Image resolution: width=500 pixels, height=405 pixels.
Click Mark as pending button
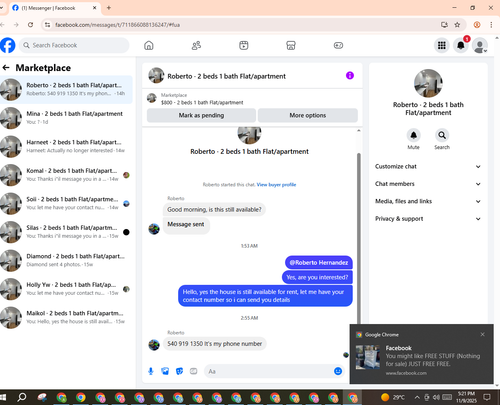(x=201, y=115)
